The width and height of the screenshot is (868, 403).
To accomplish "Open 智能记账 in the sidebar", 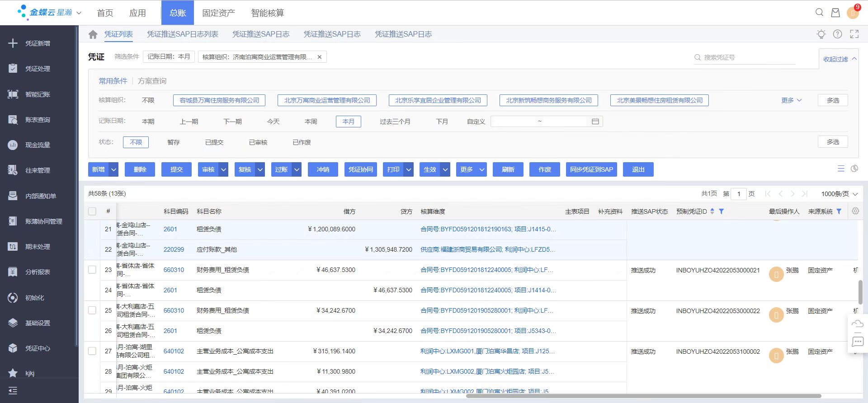I will tap(38, 94).
